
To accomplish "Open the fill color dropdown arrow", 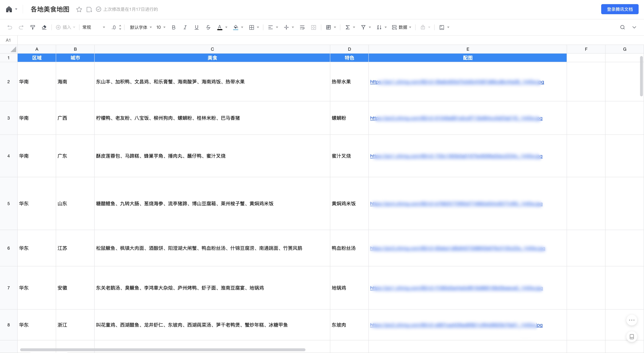I will 242,27.
